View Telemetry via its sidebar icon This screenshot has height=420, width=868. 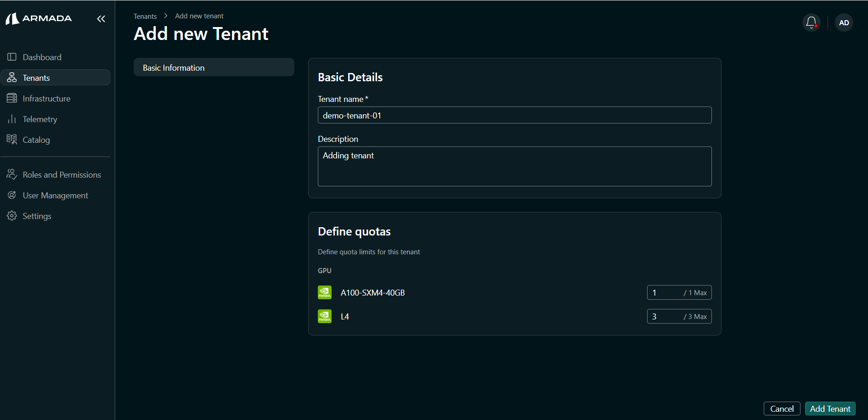[x=11, y=119]
